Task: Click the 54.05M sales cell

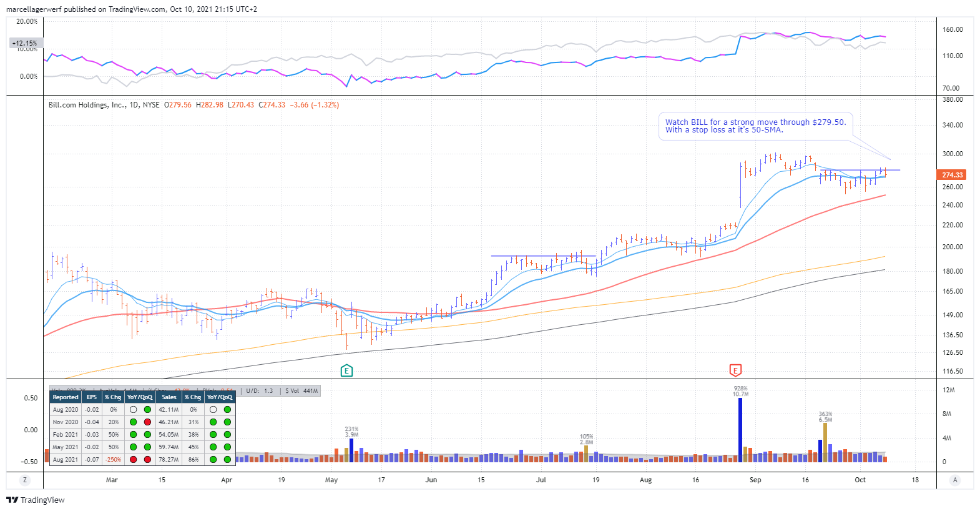Action: click(x=169, y=435)
